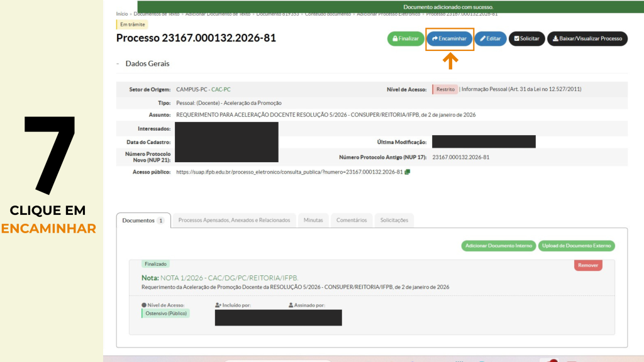Switch to the Minutas tab
This screenshot has width=644, height=362.
(313, 220)
